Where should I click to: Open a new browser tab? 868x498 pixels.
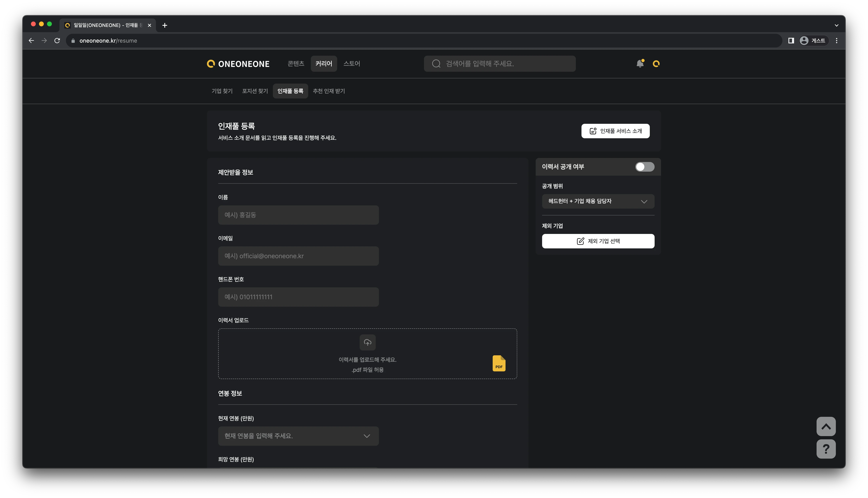[x=165, y=25]
